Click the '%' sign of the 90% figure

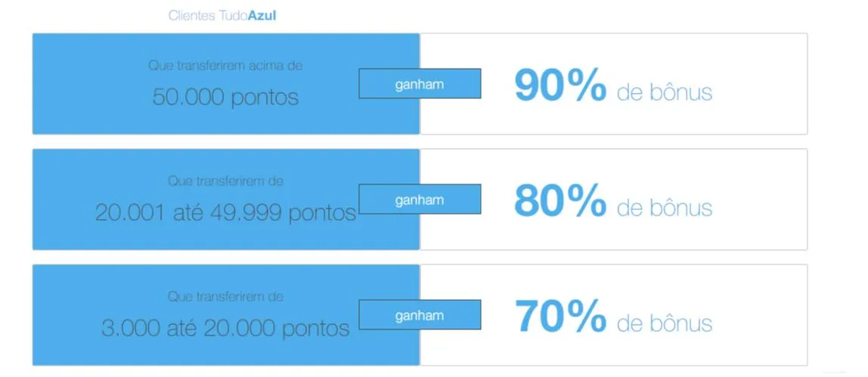pos(586,86)
